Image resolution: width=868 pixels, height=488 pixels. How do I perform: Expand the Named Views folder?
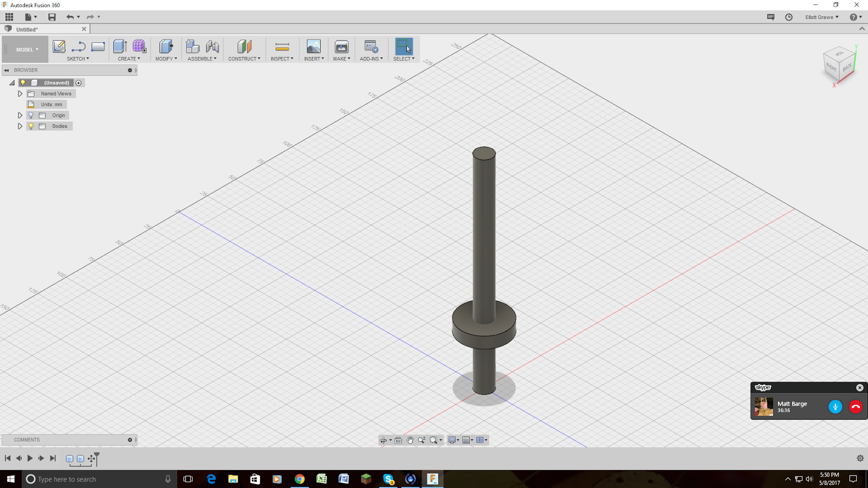click(x=20, y=94)
